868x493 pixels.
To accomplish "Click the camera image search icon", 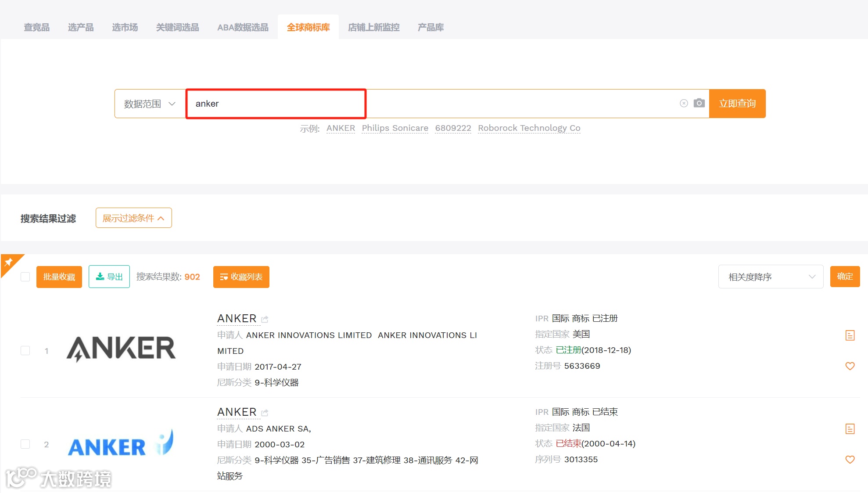I will pyautogui.click(x=699, y=103).
